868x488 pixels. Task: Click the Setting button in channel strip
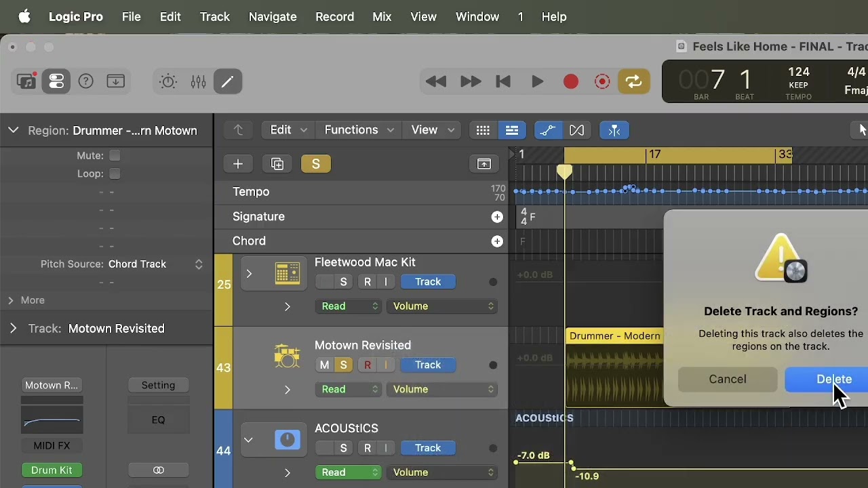pyautogui.click(x=158, y=385)
